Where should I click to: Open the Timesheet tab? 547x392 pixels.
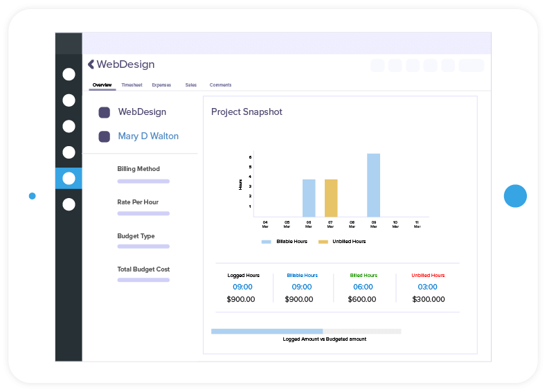coord(132,84)
